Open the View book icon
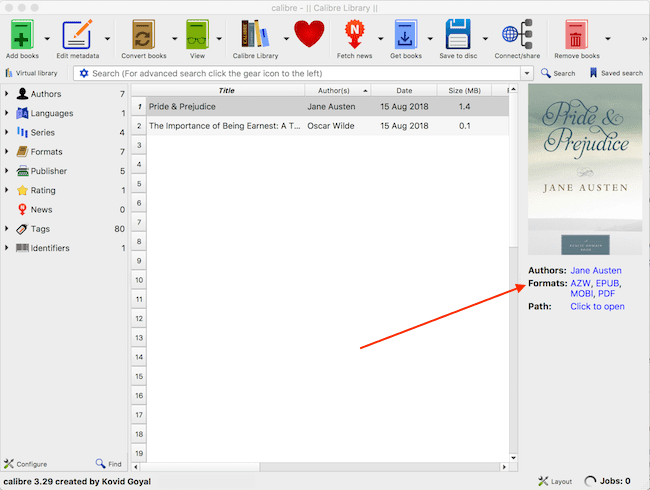The height and width of the screenshot is (490, 650). [197, 34]
